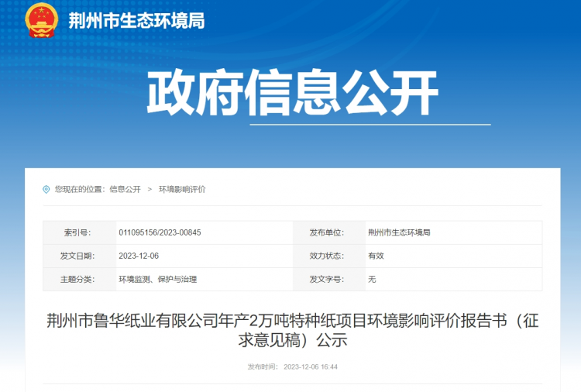Open 环境影响评价 breadcrumb link

tap(182, 189)
